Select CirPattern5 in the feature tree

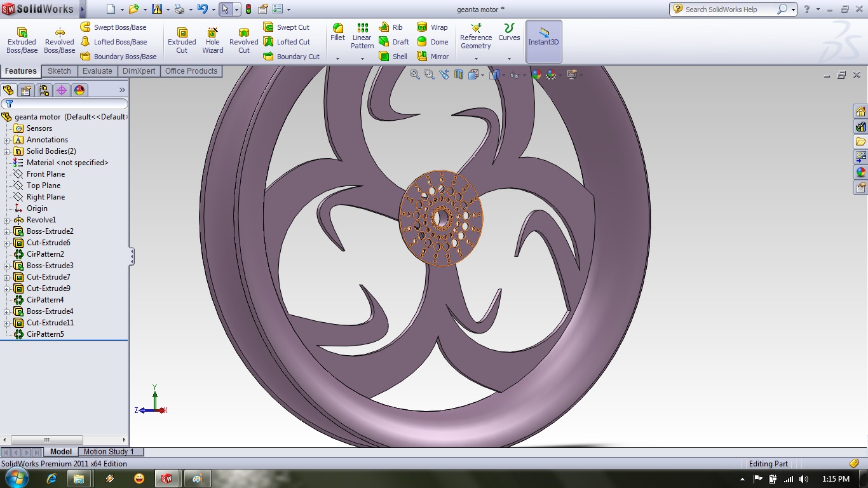tap(44, 334)
